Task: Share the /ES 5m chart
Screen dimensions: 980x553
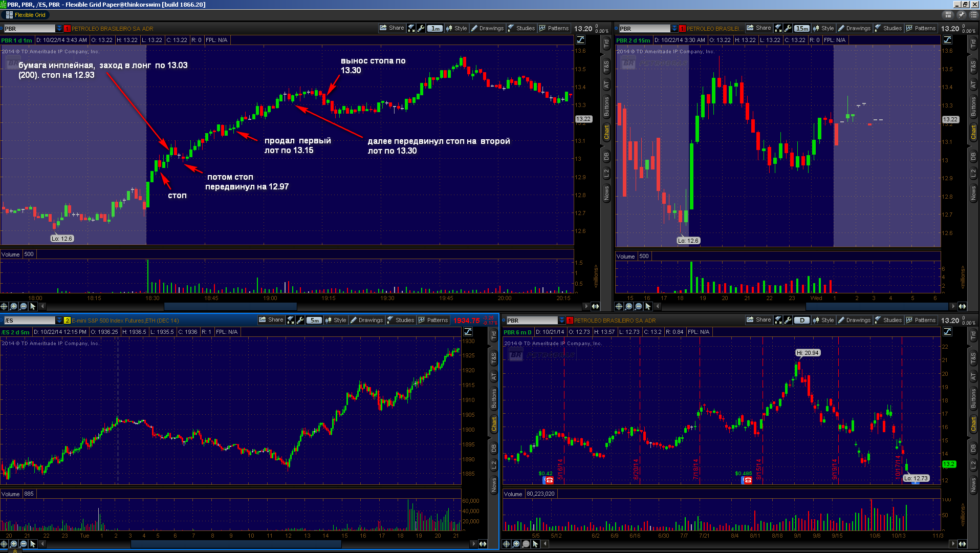Action: tap(271, 320)
